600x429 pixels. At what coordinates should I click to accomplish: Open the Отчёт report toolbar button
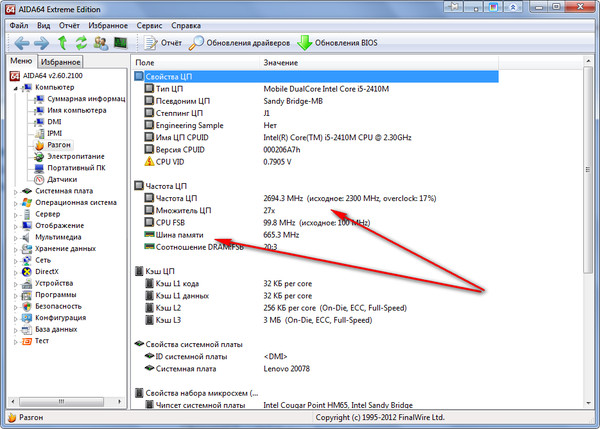(x=163, y=43)
